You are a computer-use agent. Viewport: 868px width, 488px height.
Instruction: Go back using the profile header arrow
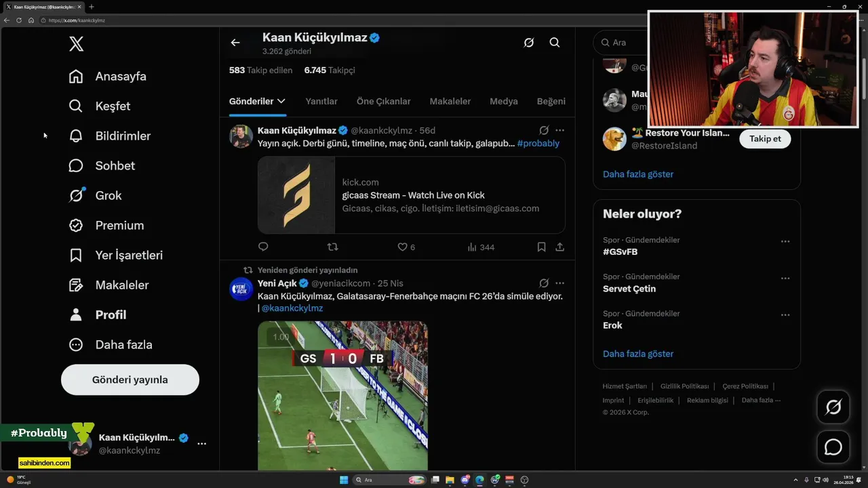235,43
